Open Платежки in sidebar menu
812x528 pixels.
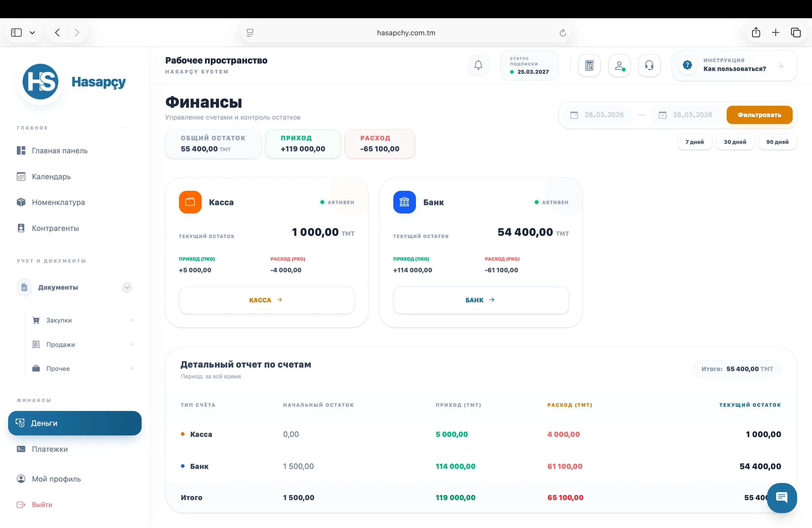coord(50,449)
